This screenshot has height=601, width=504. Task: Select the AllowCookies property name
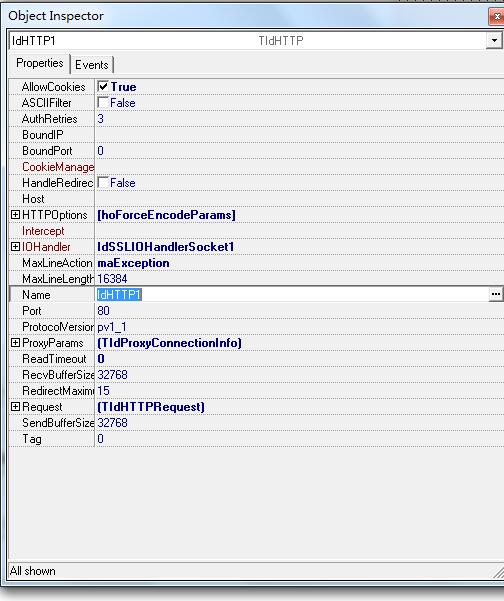(54, 87)
